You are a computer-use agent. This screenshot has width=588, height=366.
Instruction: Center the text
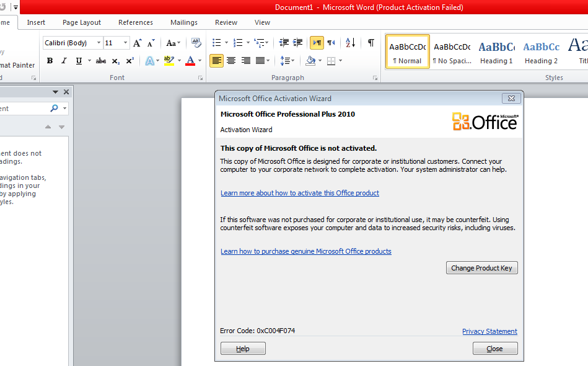coord(231,61)
